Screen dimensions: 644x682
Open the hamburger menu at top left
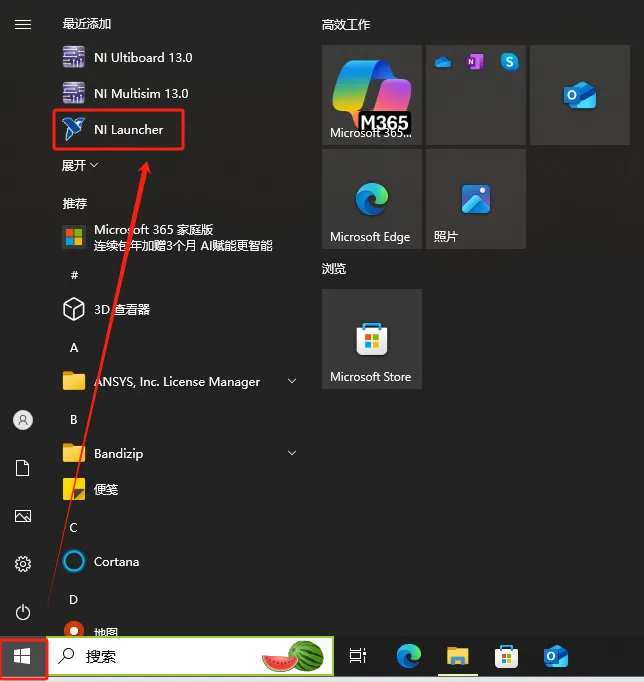[x=23, y=24]
